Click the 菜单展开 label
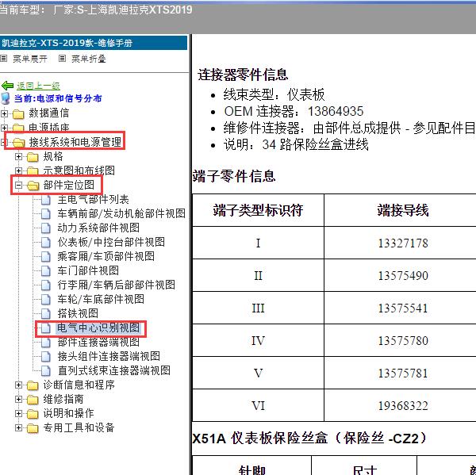 [30, 59]
